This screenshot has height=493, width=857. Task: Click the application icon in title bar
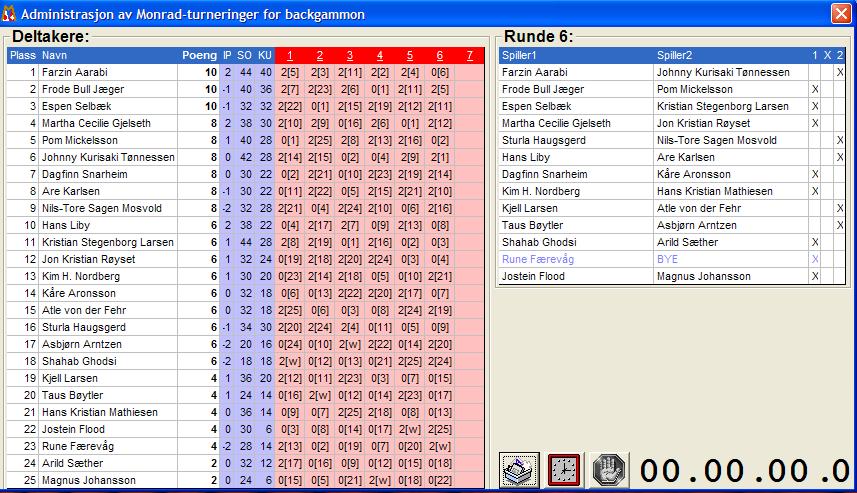pyautogui.click(x=10, y=14)
